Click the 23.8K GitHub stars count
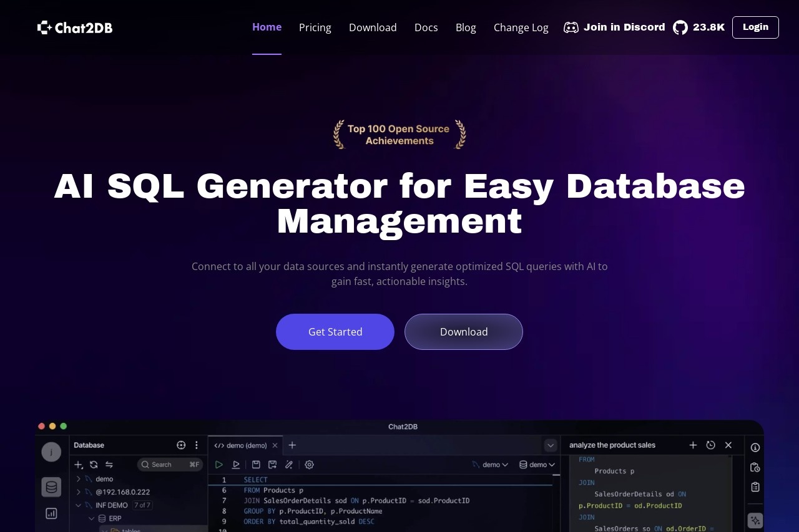Screen dimensions: 799x532 (x=709, y=27)
